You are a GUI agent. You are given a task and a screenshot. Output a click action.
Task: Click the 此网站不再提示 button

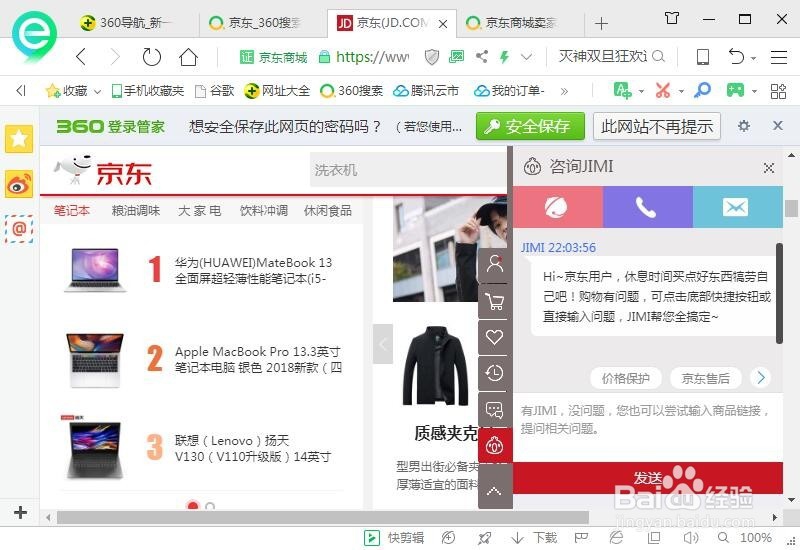click(x=657, y=126)
